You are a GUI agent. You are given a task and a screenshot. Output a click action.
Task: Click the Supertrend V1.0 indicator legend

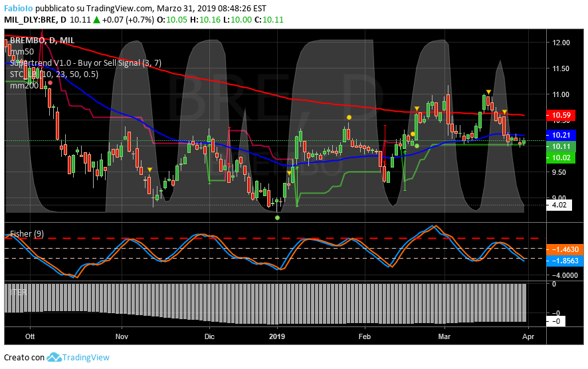coord(86,62)
